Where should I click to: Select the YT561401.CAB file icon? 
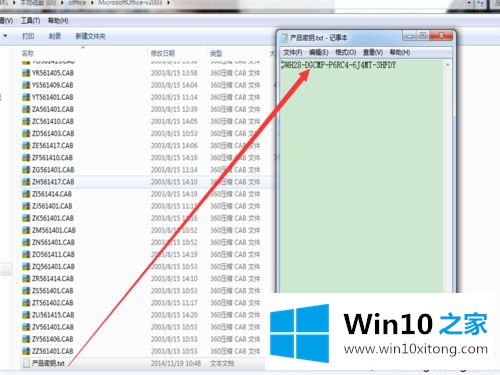click(26, 97)
